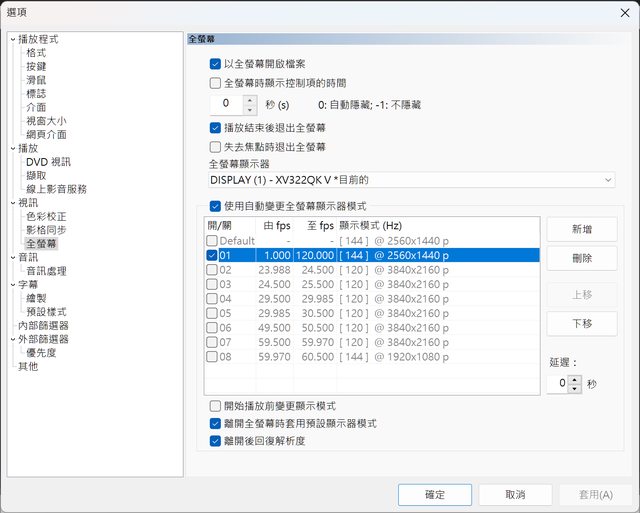640x513 pixels.
Task: Uncheck the 01 display mode row checkbox
Action: (211, 255)
